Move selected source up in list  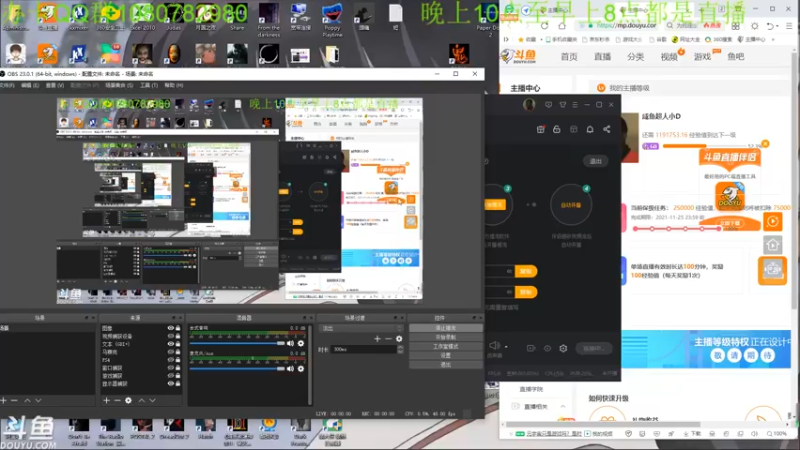(x=141, y=401)
